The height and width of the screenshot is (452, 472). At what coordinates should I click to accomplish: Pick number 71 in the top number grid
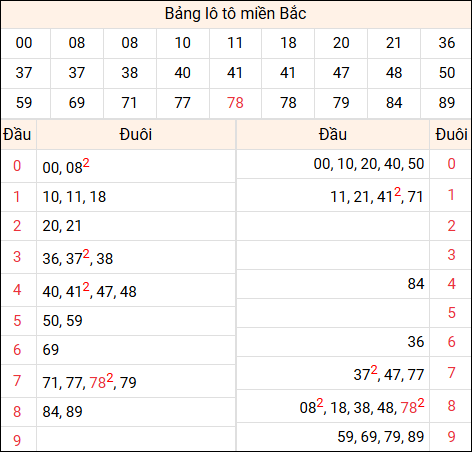click(x=129, y=103)
